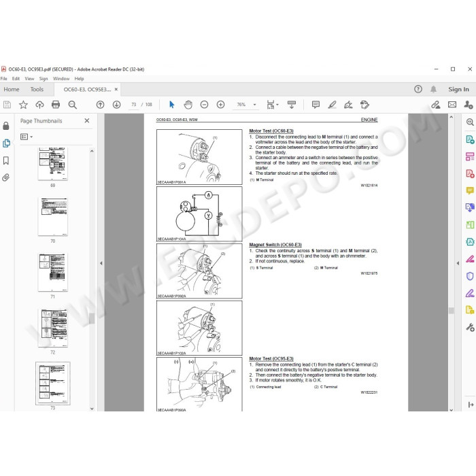Switch to the Home tab
476x476 pixels.
coord(12,89)
